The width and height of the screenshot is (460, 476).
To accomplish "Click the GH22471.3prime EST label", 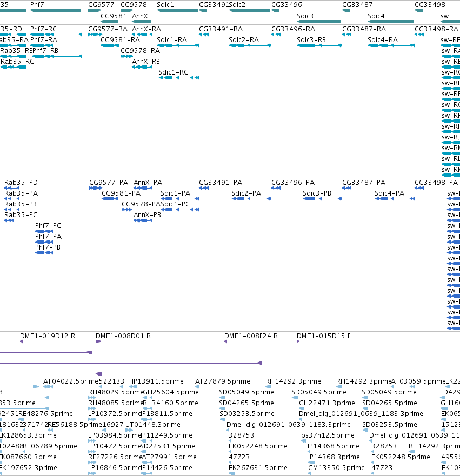I will click(327, 403).
